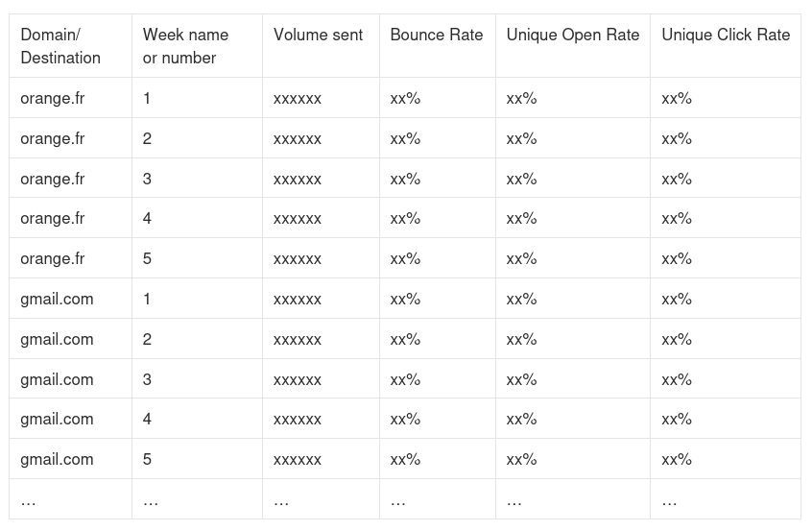Image resolution: width=812 pixels, height=531 pixels.
Task: Click Unique Open Rate for orange.fr week 2
Action: (521, 138)
